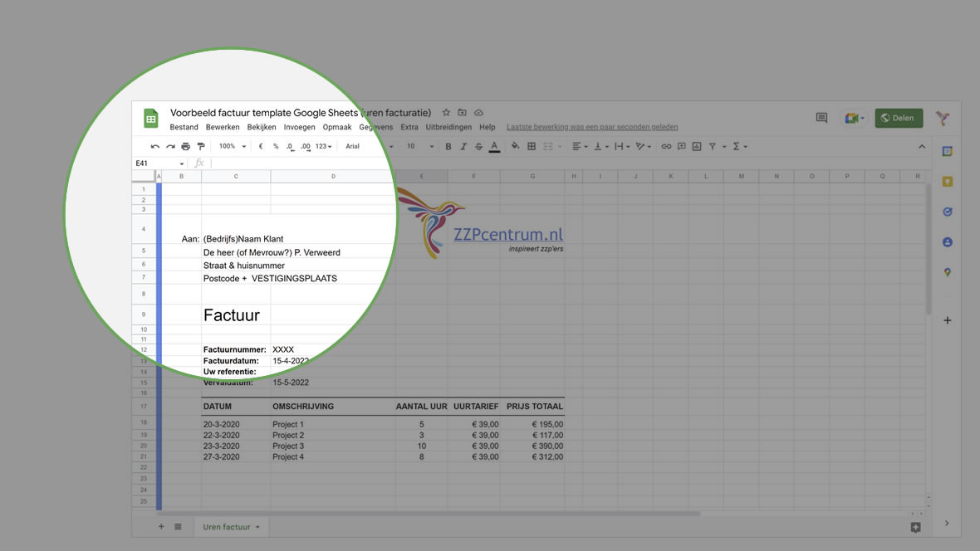Open the Invoegen menu
This screenshot has height=551, width=980.
[x=298, y=127]
